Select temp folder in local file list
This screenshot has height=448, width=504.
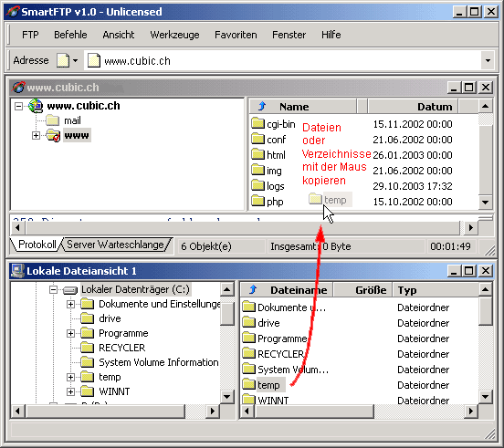(x=264, y=385)
